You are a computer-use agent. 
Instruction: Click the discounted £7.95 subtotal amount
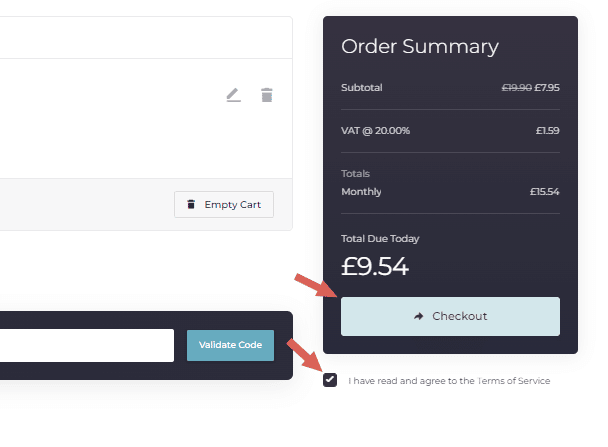coord(547,88)
